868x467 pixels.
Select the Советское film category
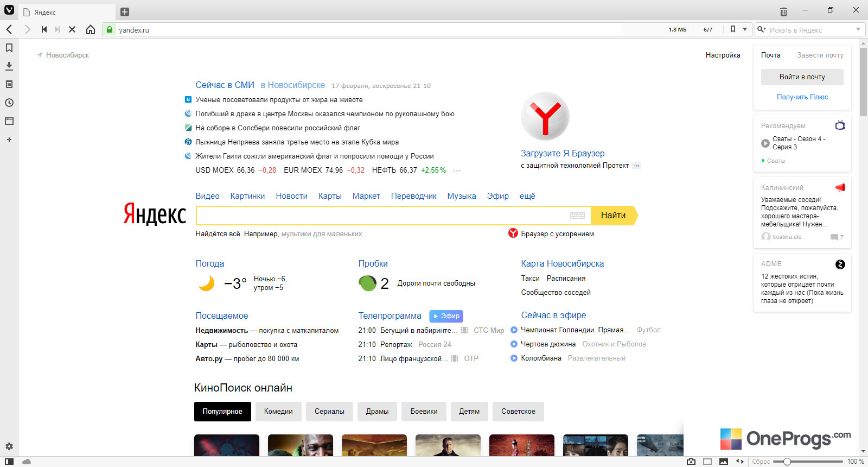pos(518,412)
